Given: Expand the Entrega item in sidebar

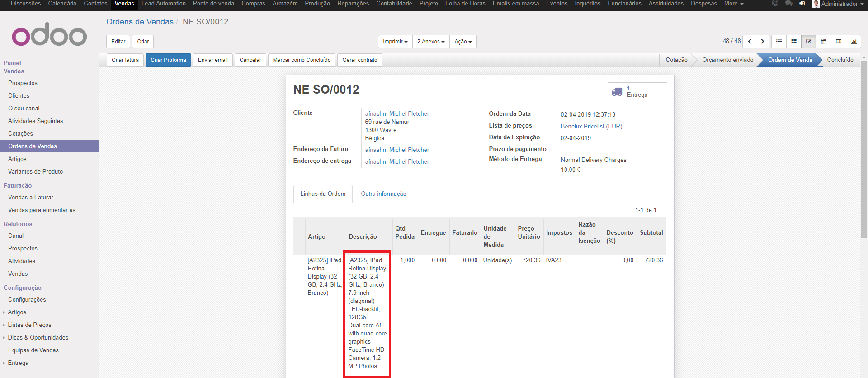Looking at the screenshot, I should pos(18,363).
